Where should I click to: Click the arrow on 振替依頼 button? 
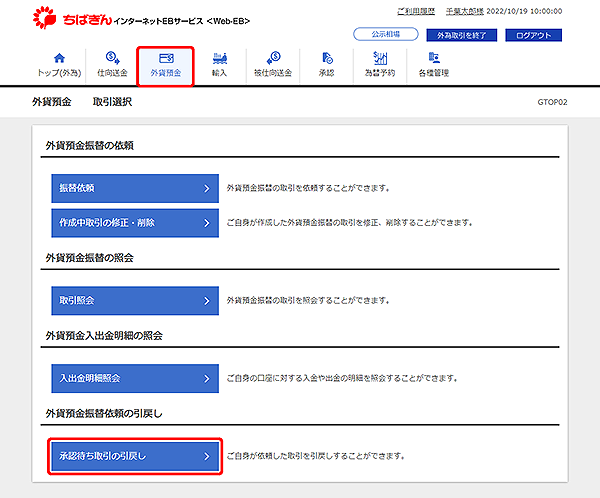pos(207,188)
